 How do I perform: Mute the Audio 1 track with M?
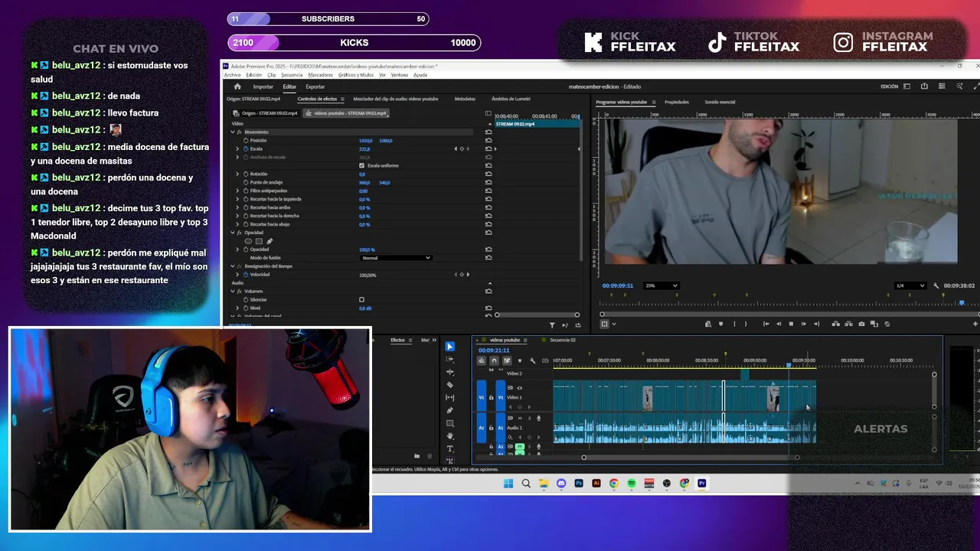coord(520,418)
